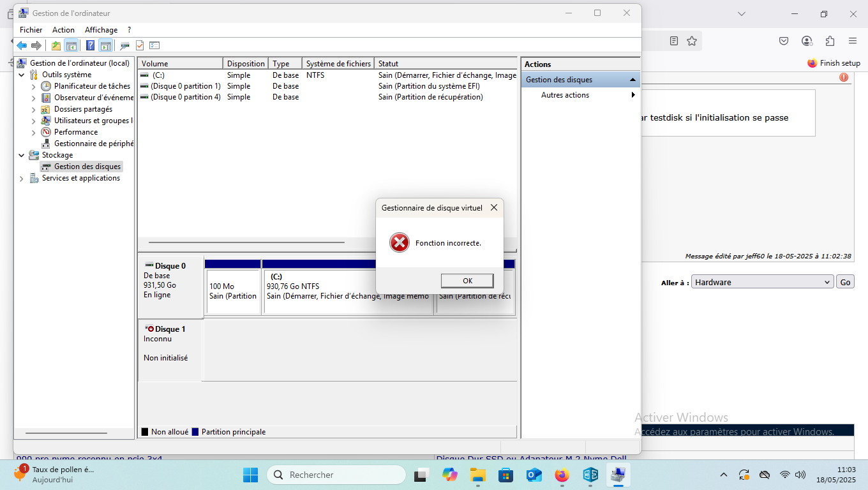Viewport: 868px width, 490px height.
Task: Toggle the Action pane toolbar button
Action: coord(105,45)
